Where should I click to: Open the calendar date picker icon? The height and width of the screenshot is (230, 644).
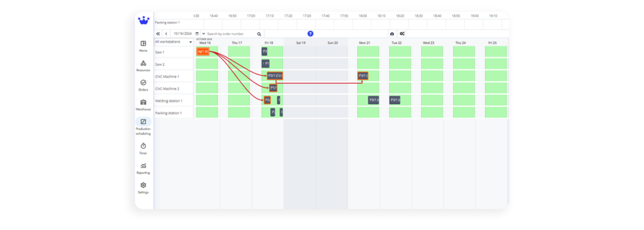pyautogui.click(x=197, y=34)
